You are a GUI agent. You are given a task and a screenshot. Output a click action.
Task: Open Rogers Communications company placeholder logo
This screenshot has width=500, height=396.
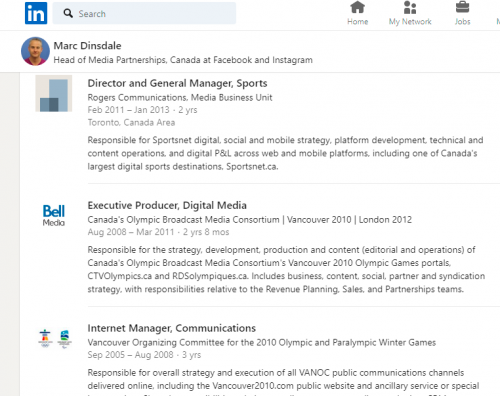54,93
